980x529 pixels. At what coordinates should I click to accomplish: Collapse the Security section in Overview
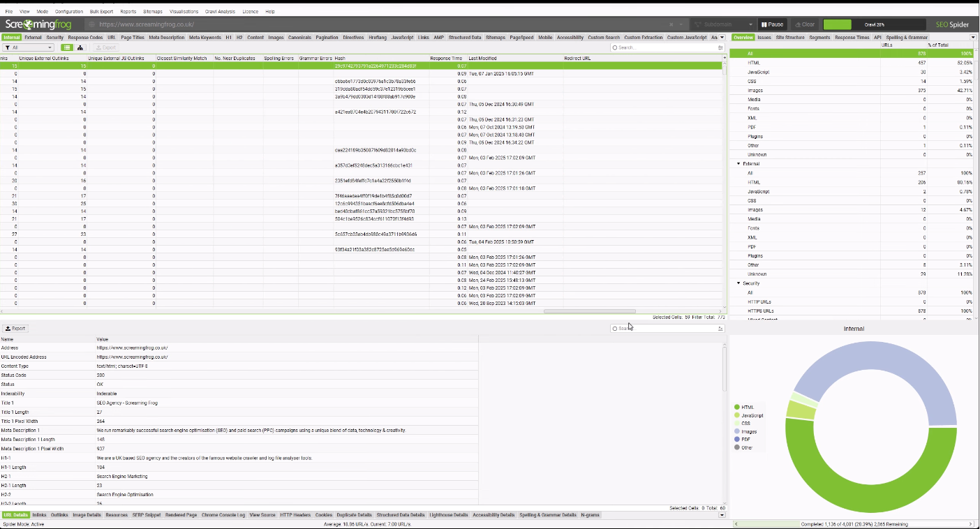pyautogui.click(x=738, y=283)
